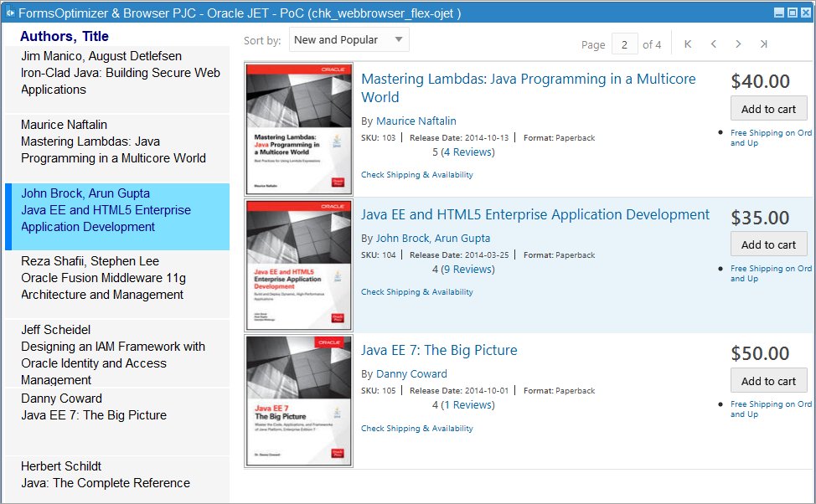The height and width of the screenshot is (504, 816).
Task: View the 4 Reviews link
Action: 467,152
